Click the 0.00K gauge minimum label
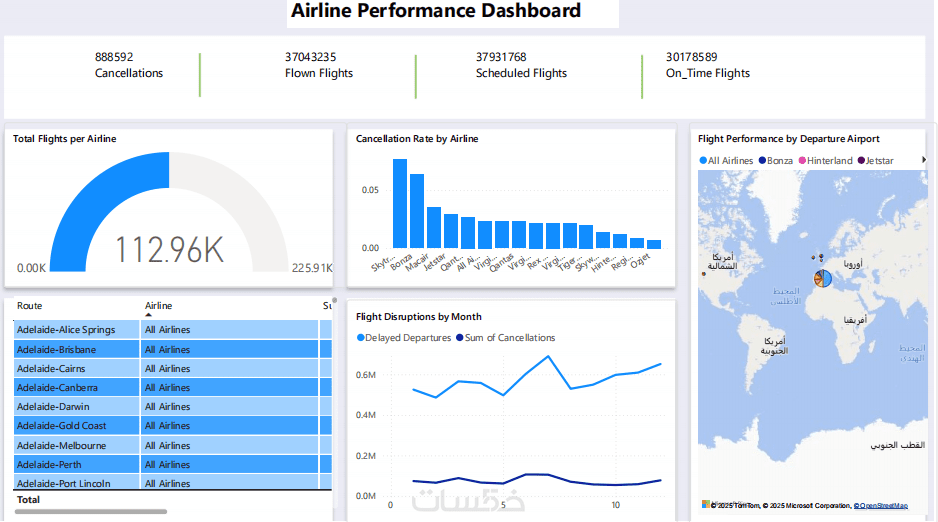Image resolution: width=938 pixels, height=522 pixels. [31, 268]
